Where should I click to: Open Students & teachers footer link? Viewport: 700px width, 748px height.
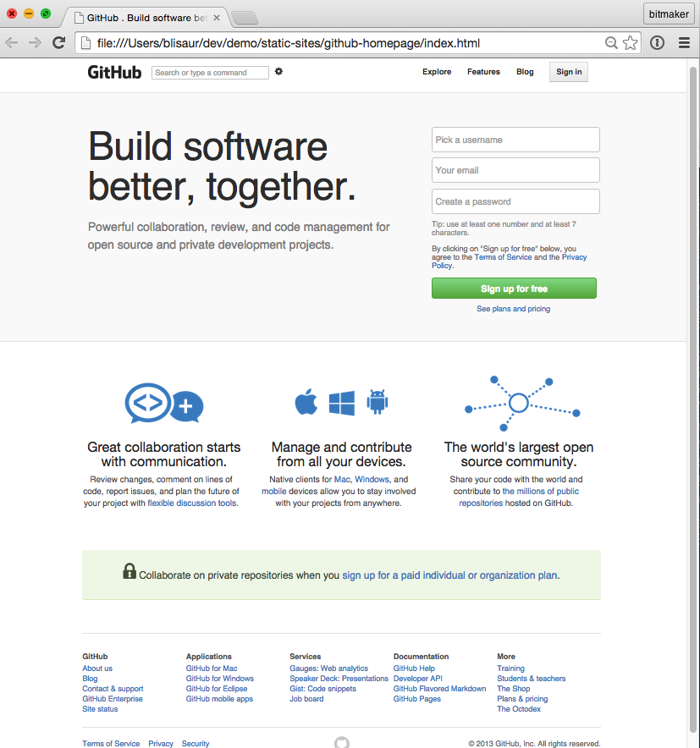pyautogui.click(x=531, y=679)
